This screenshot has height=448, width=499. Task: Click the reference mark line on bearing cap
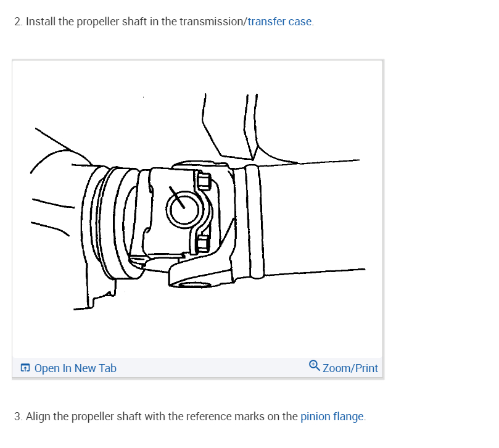coord(177,197)
